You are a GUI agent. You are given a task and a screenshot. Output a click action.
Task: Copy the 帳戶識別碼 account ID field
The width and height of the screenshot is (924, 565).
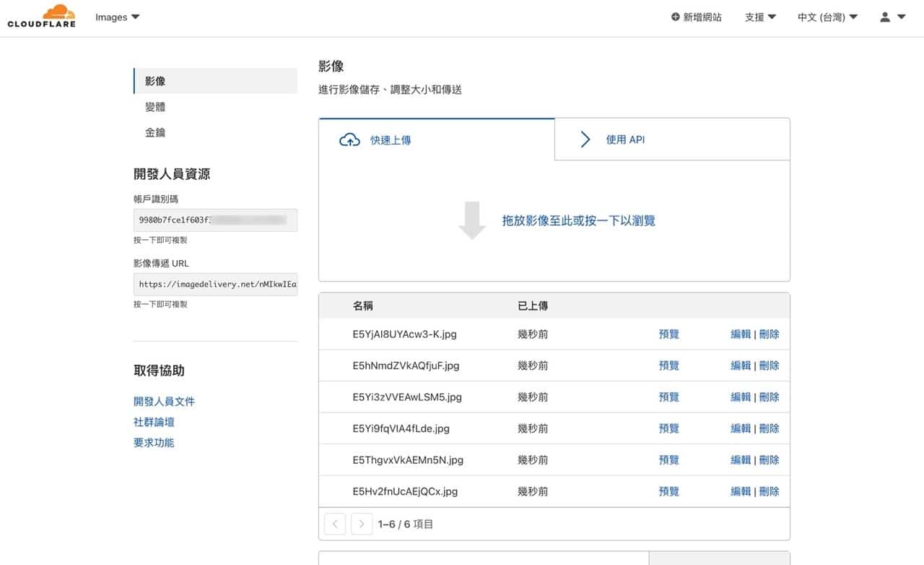point(216,220)
